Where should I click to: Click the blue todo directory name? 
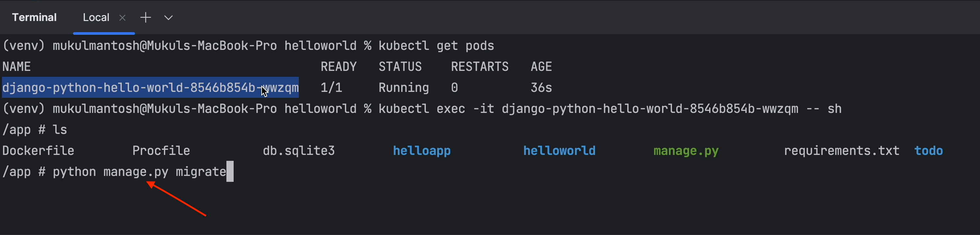[928, 151]
